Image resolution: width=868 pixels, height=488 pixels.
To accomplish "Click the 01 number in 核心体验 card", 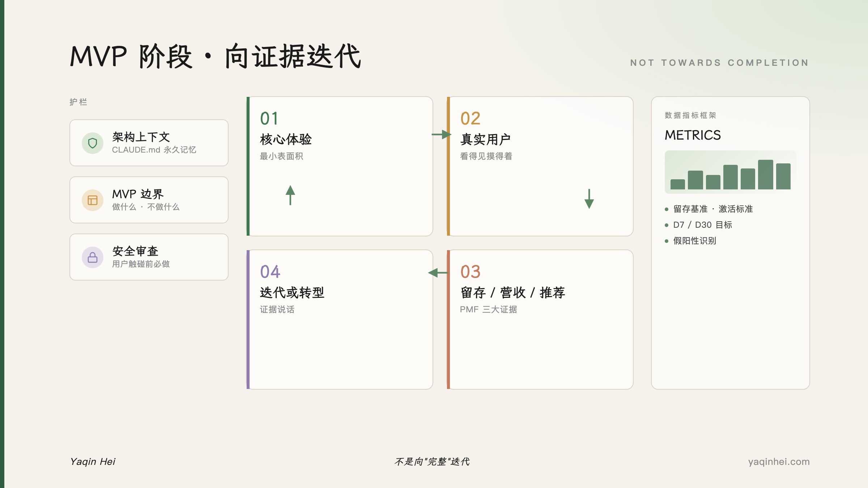I will pos(269,119).
